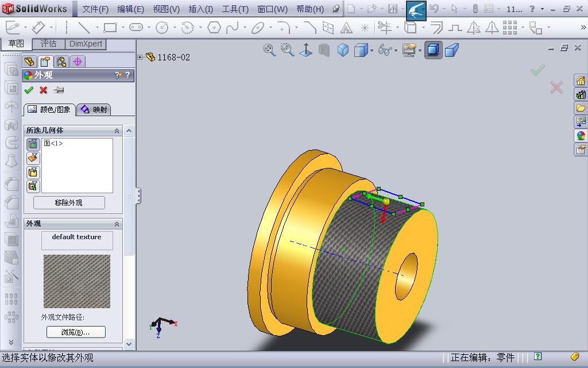Image resolution: width=588 pixels, height=368 pixels.
Task: Click the 浏览(B)... button
Action: 76,332
